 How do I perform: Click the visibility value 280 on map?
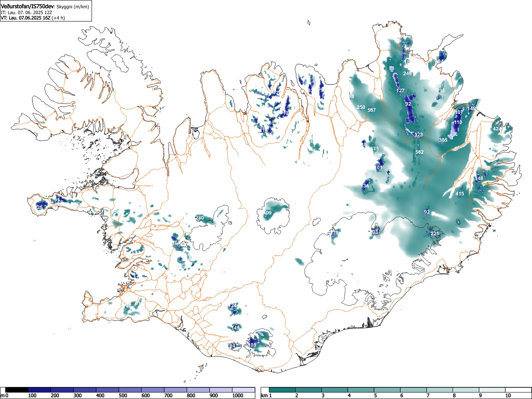tap(199, 218)
